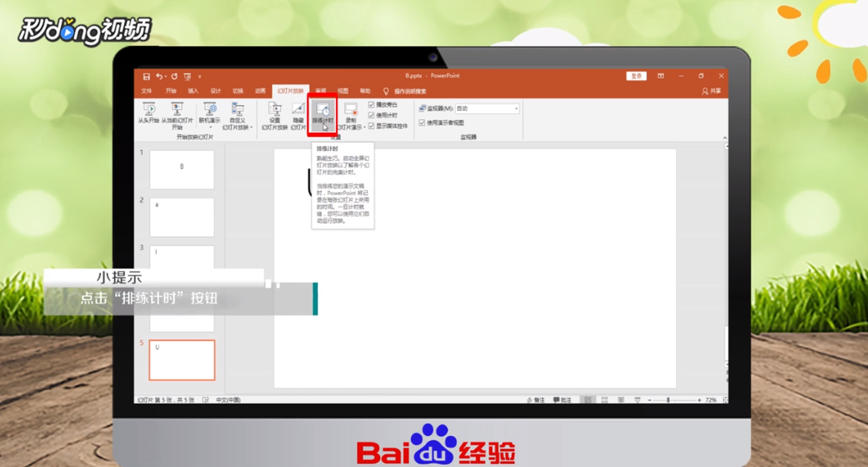The width and height of the screenshot is (868, 467).
Task: Open 自定义幻灯片放映 dropdown
Action: point(238,117)
